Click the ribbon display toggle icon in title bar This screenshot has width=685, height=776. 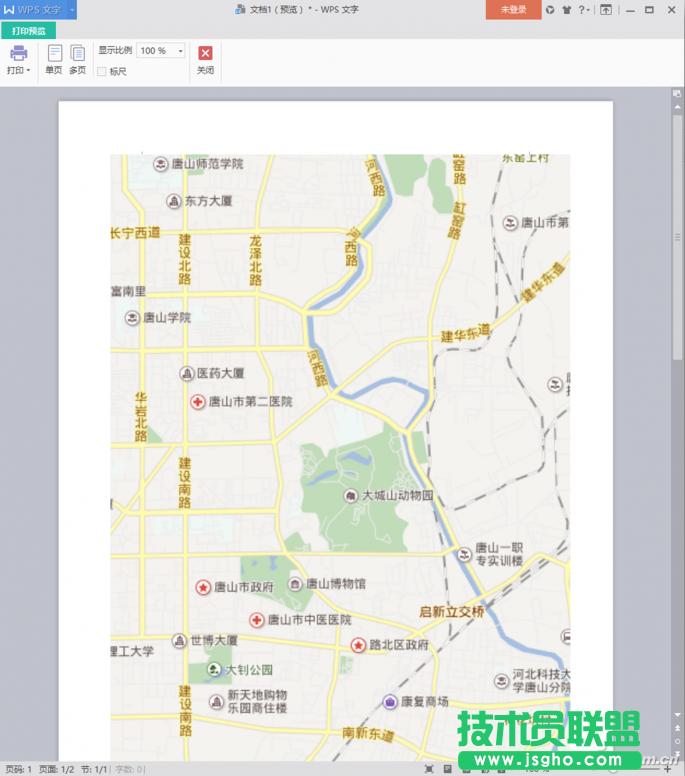coord(606,10)
